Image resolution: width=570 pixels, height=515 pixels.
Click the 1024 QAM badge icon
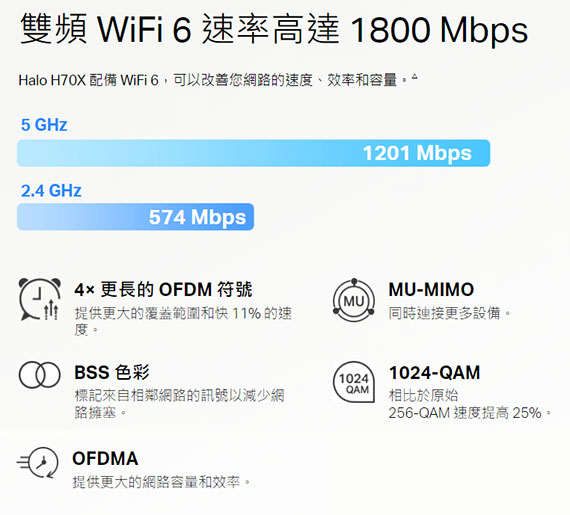tap(354, 382)
